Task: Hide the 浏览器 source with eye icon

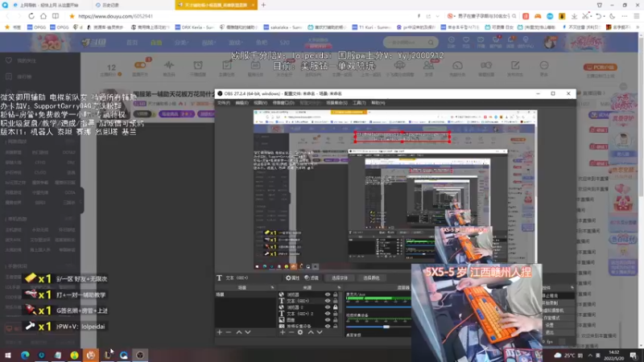Action: [x=328, y=294]
